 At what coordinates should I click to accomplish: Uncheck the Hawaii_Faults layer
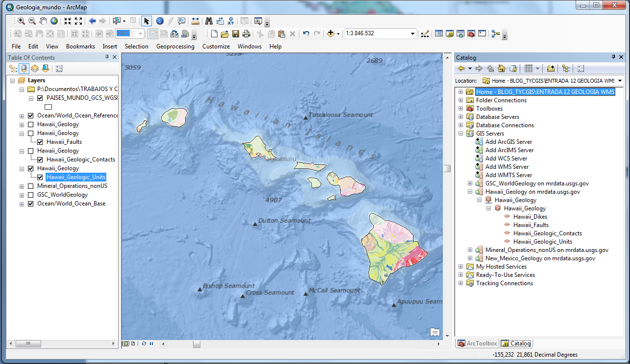pos(40,142)
